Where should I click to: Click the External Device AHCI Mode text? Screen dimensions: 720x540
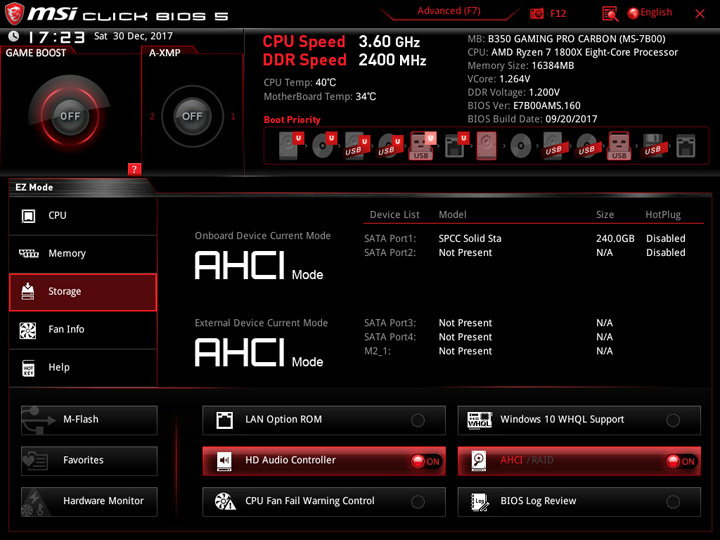coord(259,353)
